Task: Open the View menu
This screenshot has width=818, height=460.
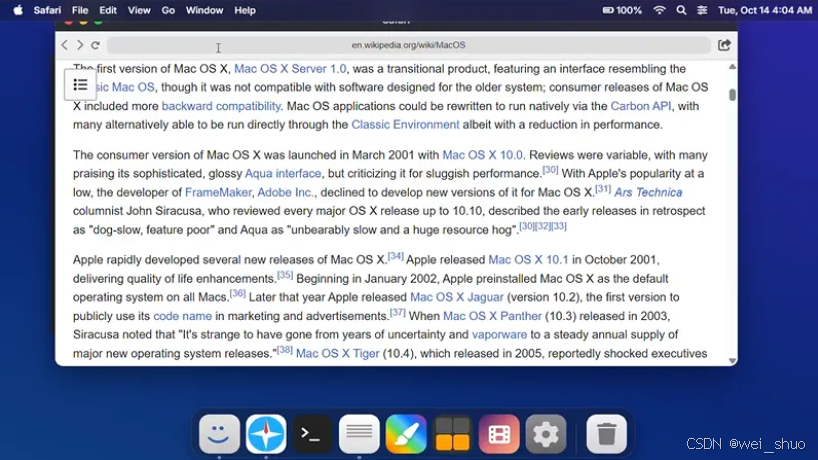Action: (139, 10)
